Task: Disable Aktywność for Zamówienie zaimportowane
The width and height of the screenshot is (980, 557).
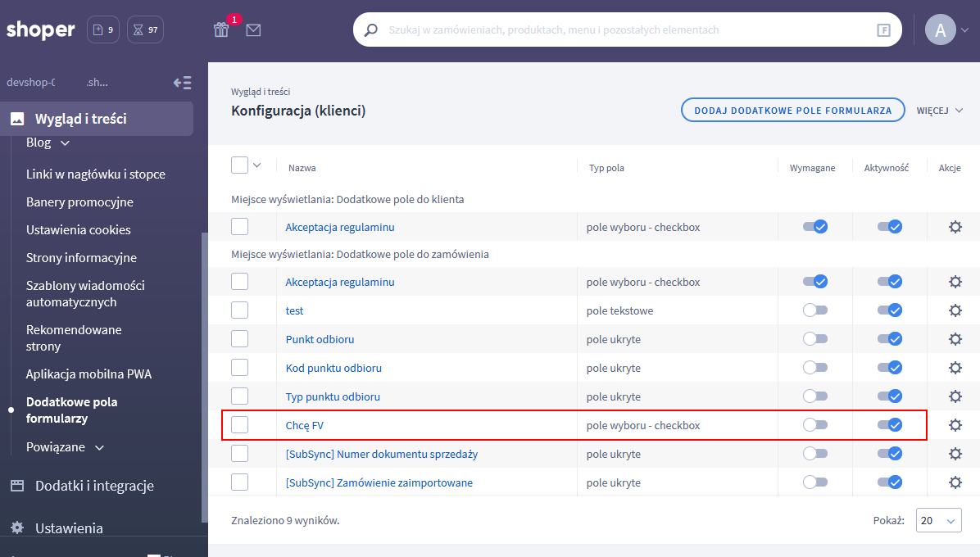Action: pyautogui.click(x=889, y=482)
